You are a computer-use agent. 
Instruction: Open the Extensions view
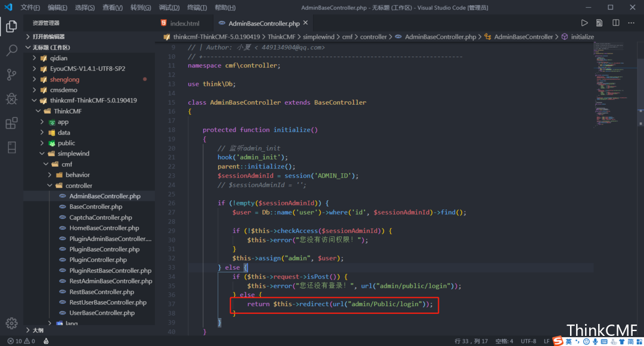[x=11, y=123]
